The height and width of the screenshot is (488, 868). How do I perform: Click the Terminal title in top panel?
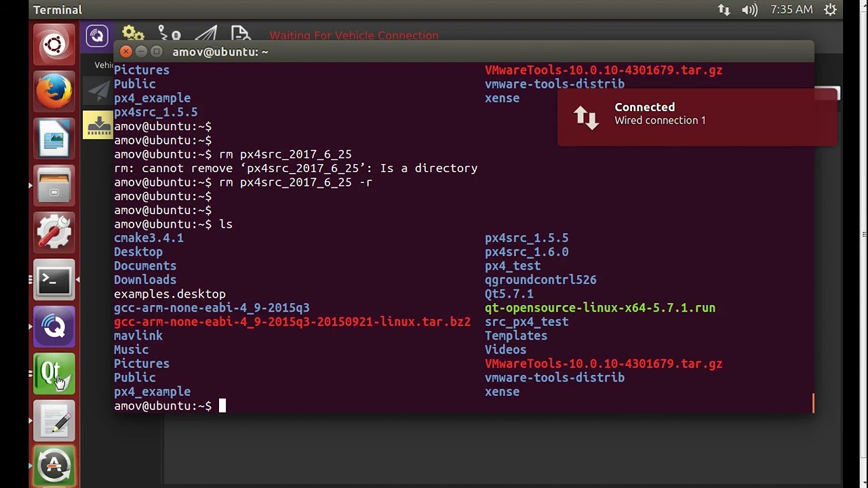click(58, 9)
